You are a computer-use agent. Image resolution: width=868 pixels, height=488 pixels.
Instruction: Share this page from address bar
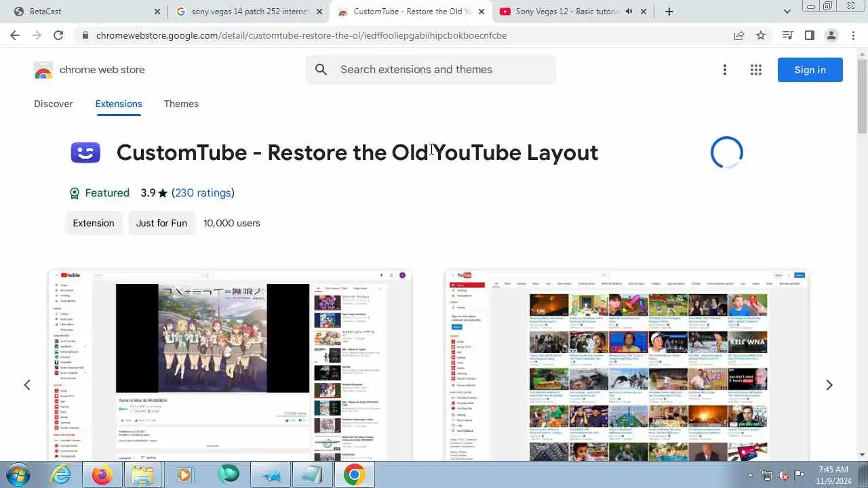tap(739, 35)
